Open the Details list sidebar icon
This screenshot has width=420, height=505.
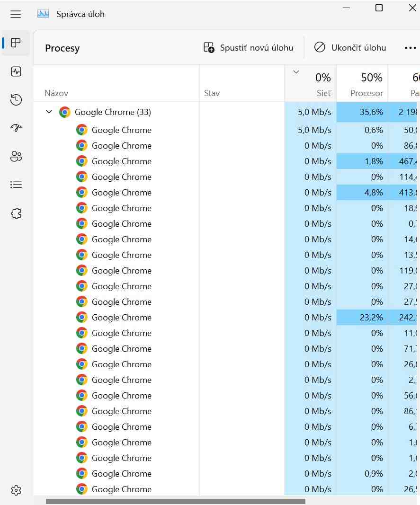(16, 185)
